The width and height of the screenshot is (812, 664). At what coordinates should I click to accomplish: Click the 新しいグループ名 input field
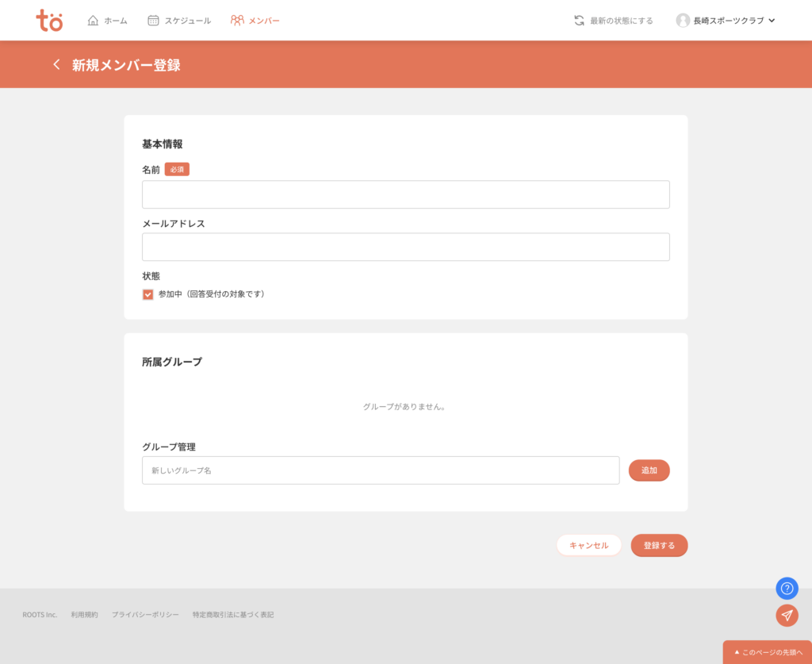click(x=381, y=470)
